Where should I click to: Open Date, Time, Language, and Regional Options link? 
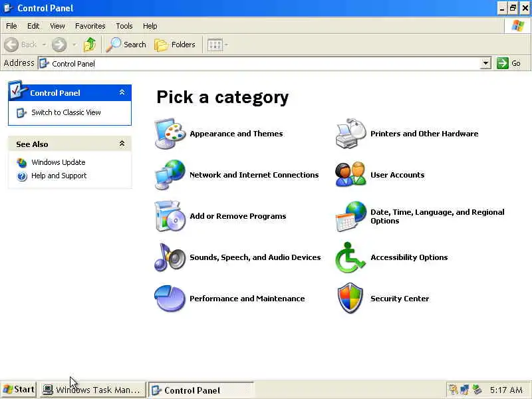(x=438, y=217)
